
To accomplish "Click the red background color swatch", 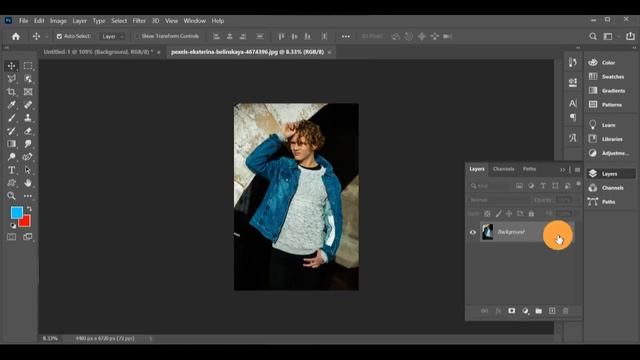I will [26, 222].
